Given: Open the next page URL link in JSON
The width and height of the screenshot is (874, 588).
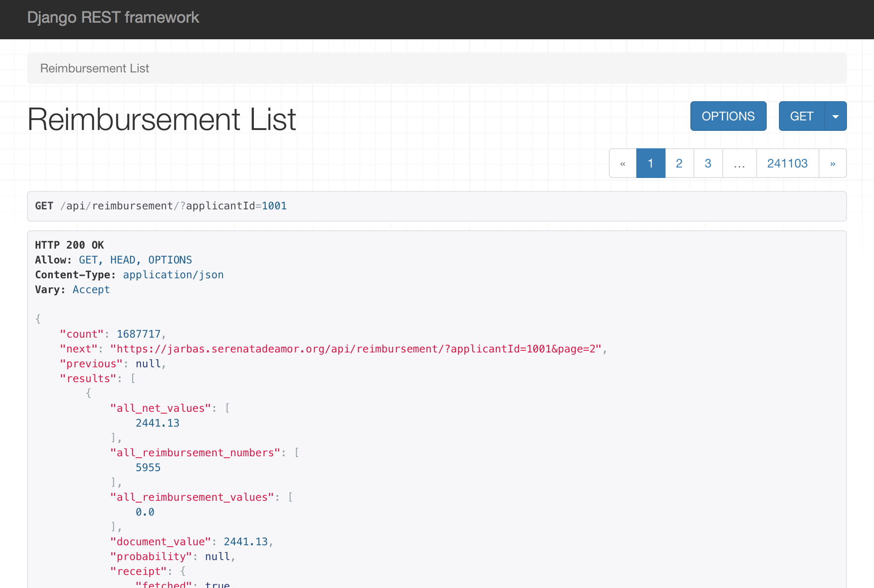Looking at the screenshot, I should [356, 349].
